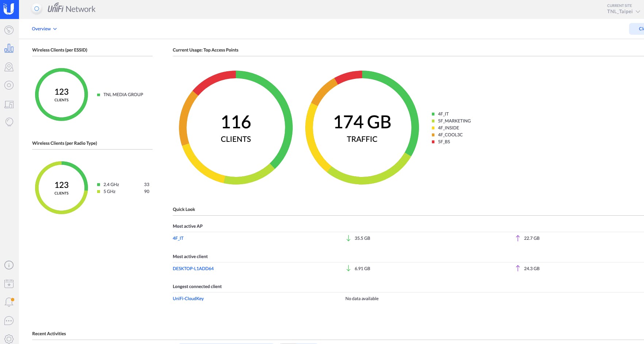The image size is (644, 344).
Task: Click the 22.7 GB upload value
Action: pyautogui.click(x=532, y=238)
